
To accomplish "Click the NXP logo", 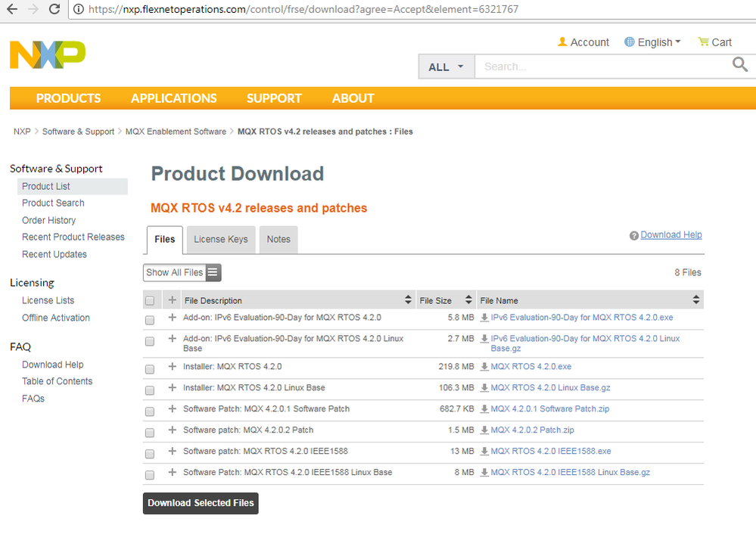I will point(47,54).
